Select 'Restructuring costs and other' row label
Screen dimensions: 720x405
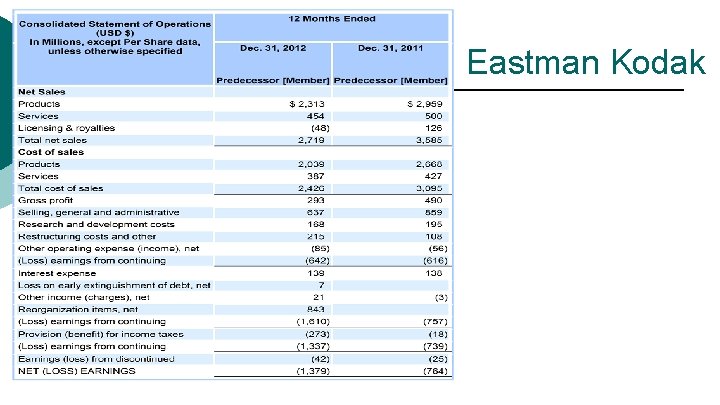pos(87,236)
